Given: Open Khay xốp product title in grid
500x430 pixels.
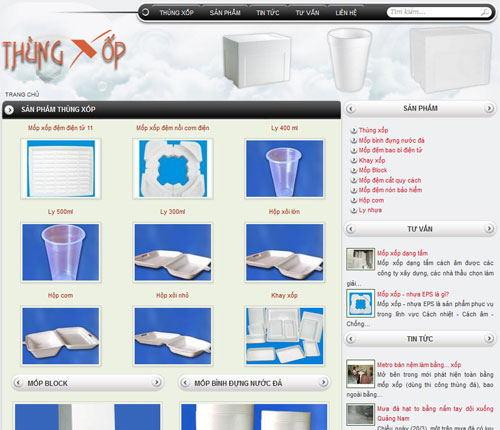Looking at the screenshot, I should click(x=284, y=295).
